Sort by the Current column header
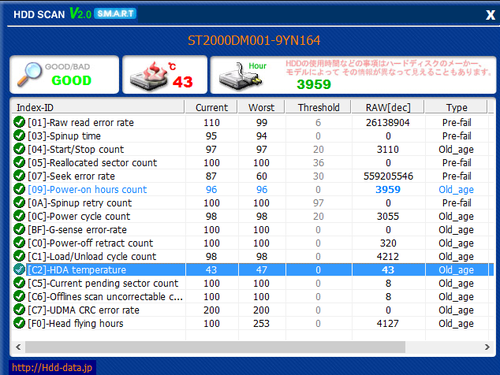This screenshot has height=375, width=500. pos(211,107)
